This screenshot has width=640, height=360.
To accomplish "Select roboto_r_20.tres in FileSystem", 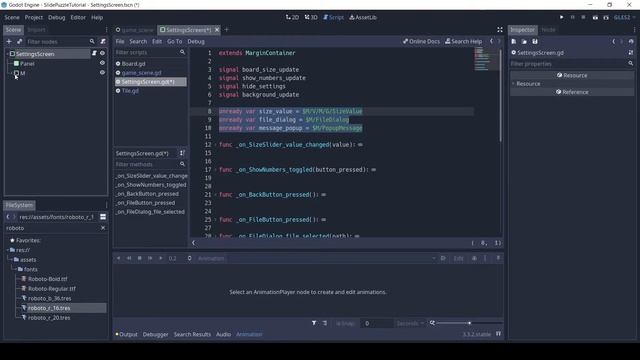I will point(49,318).
